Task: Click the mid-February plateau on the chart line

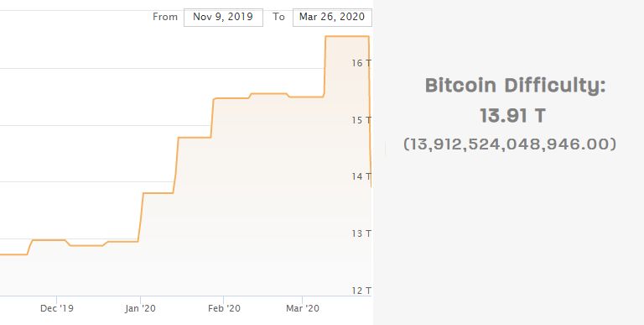Action: tap(268, 94)
